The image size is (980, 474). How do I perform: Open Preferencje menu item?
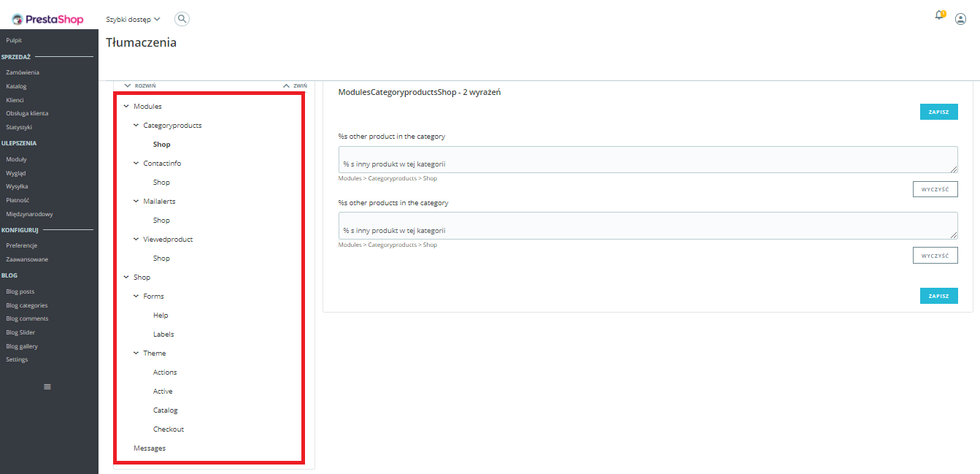[21, 245]
